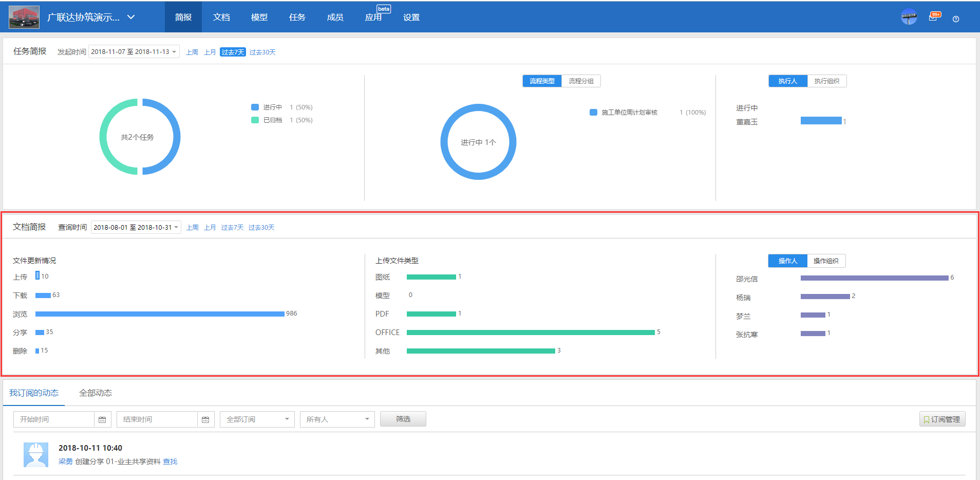Click the helmet avatar in activity feed
Image resolution: width=980 pixels, height=480 pixels.
[36, 454]
